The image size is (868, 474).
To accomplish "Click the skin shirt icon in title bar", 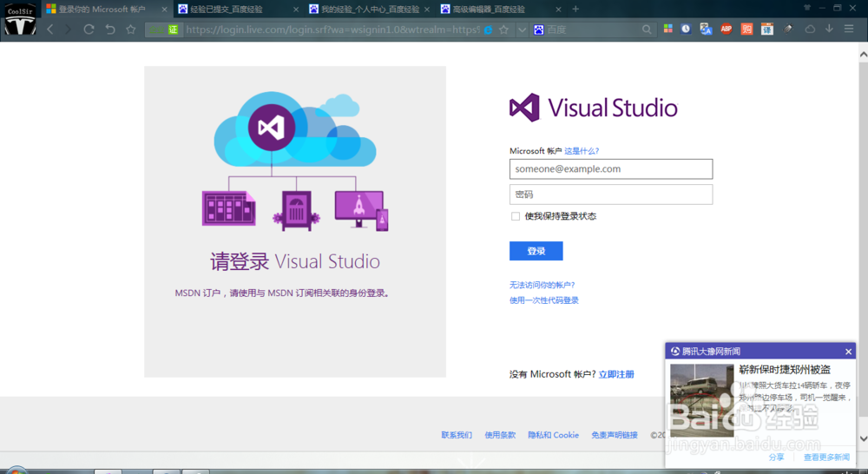I will point(807,8).
